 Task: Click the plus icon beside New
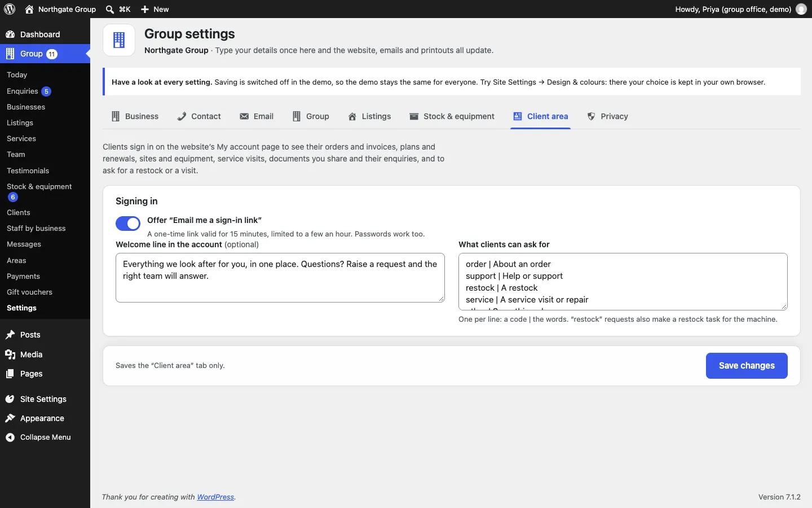click(x=145, y=9)
